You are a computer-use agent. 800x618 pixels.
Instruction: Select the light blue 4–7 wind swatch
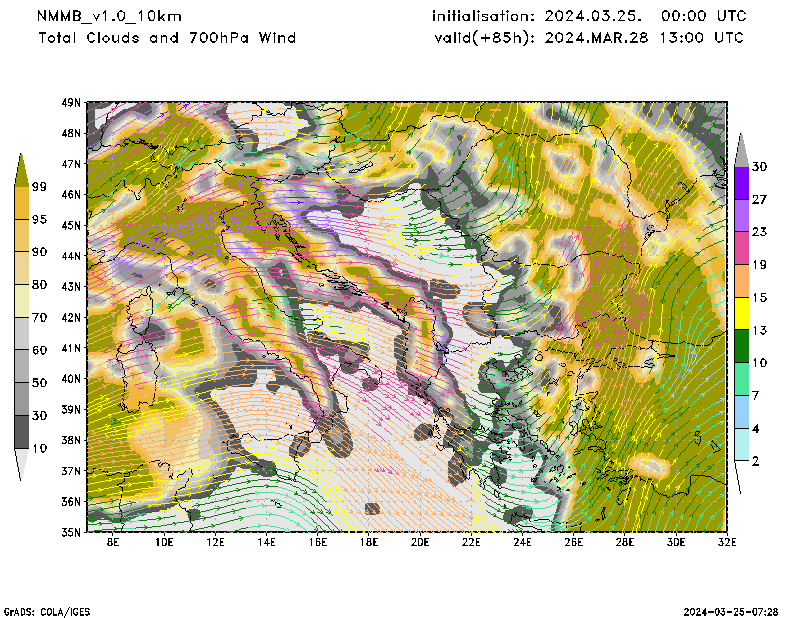[742, 413]
